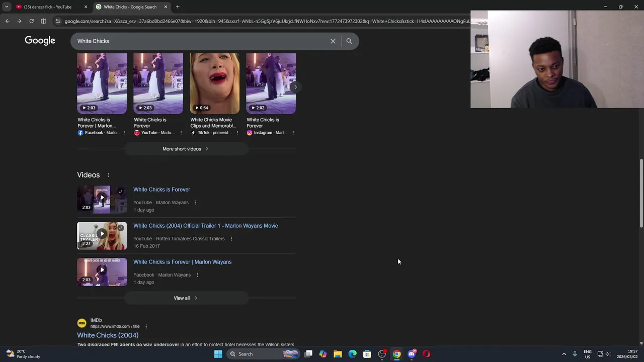Image resolution: width=644 pixels, height=362 pixels.
Task: Clear the search box with the X icon
Action: [x=333, y=41]
